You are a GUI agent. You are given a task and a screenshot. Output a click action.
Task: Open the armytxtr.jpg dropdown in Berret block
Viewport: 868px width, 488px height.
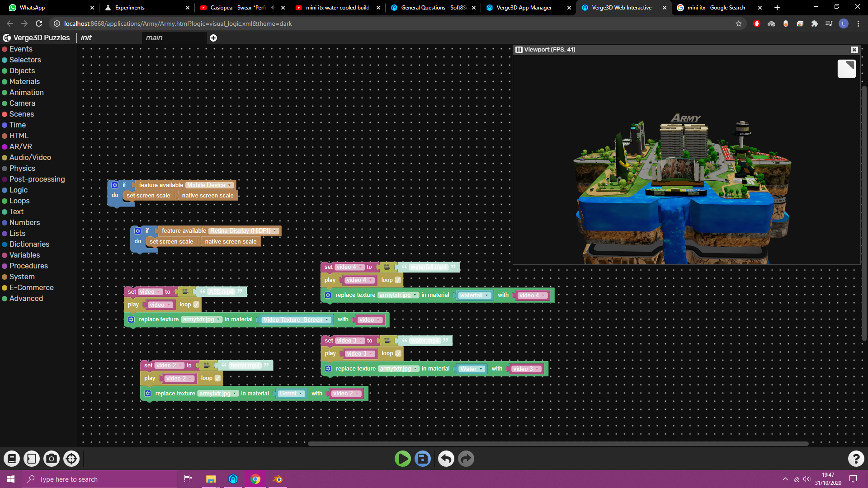tap(218, 394)
